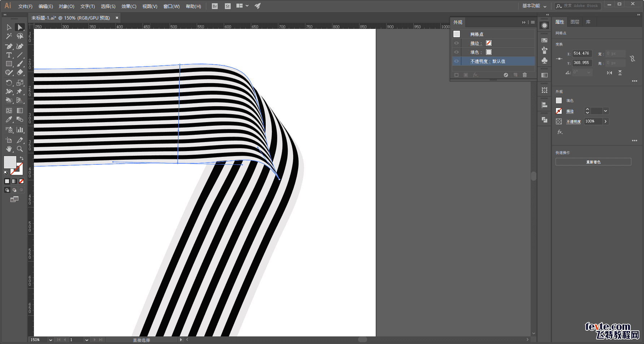The height and width of the screenshot is (344, 644).
Task: Select the Hand tool
Action: [9, 149]
